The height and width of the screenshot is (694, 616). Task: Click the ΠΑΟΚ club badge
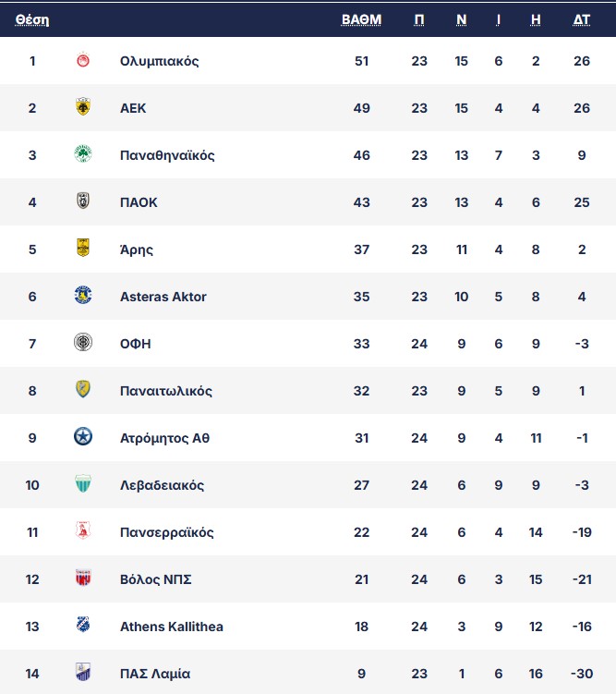83,202
